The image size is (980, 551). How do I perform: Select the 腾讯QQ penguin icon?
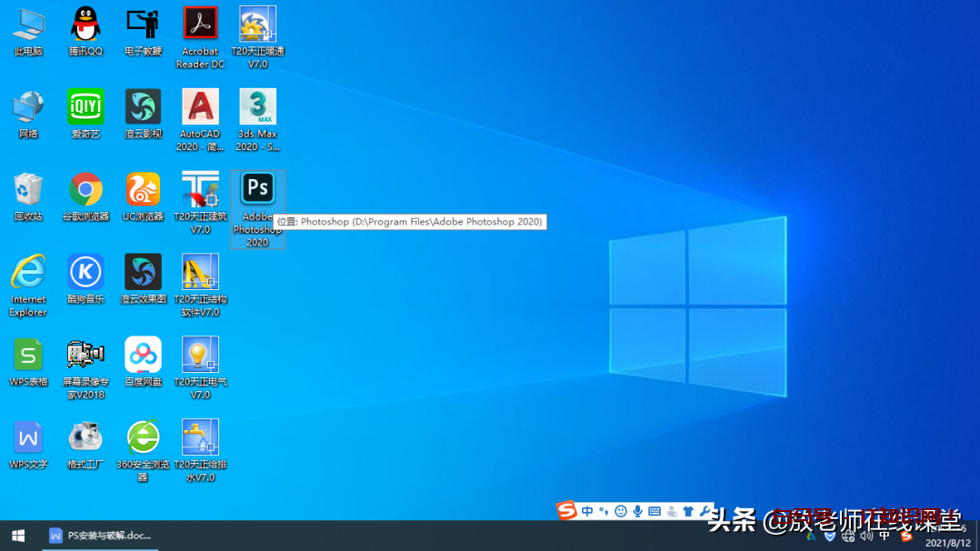pyautogui.click(x=85, y=25)
